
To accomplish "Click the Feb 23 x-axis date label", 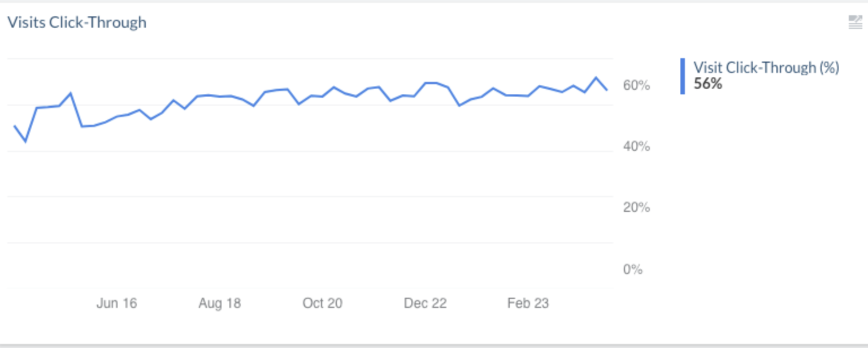I will click(x=528, y=303).
